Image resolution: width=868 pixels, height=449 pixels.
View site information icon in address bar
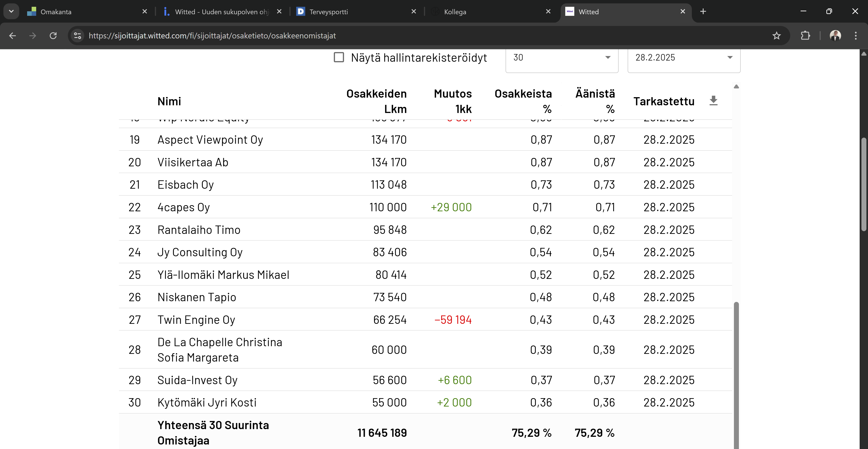78,36
